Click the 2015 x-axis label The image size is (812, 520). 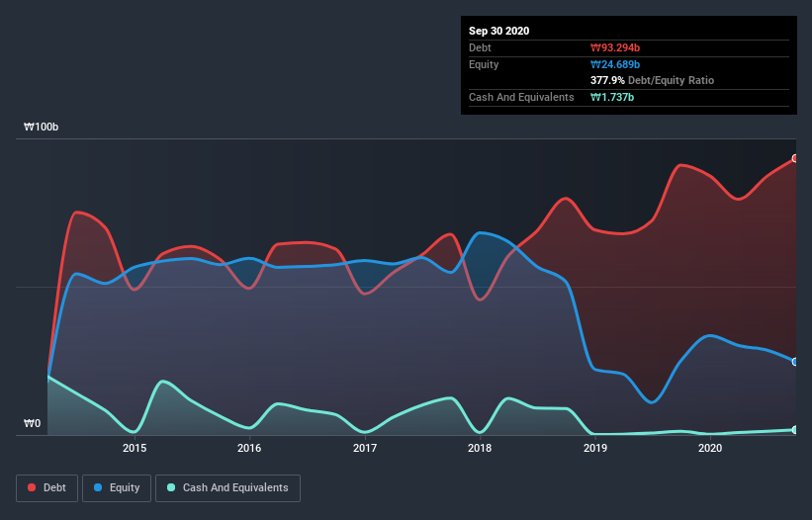click(135, 448)
